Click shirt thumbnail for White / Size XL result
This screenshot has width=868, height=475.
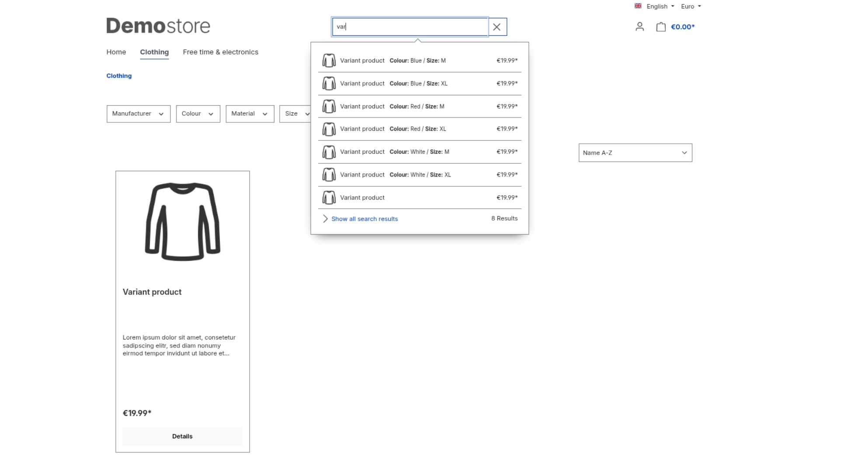329,175
